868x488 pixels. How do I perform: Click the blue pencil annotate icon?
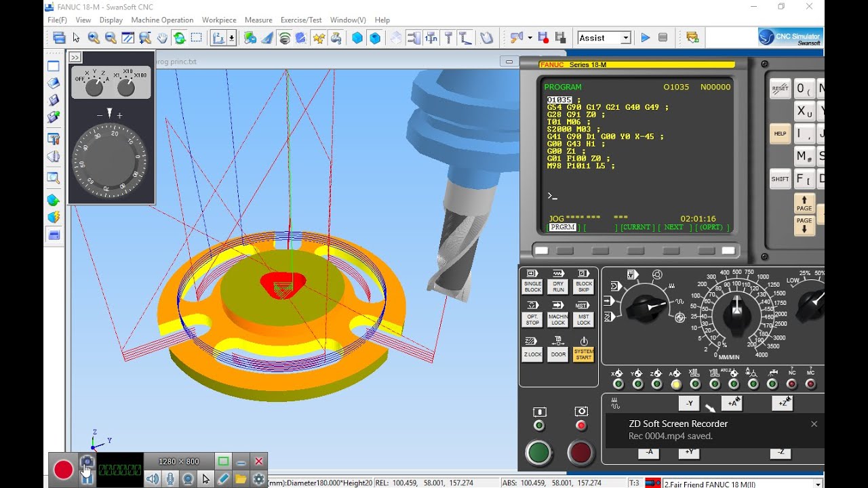[223, 479]
